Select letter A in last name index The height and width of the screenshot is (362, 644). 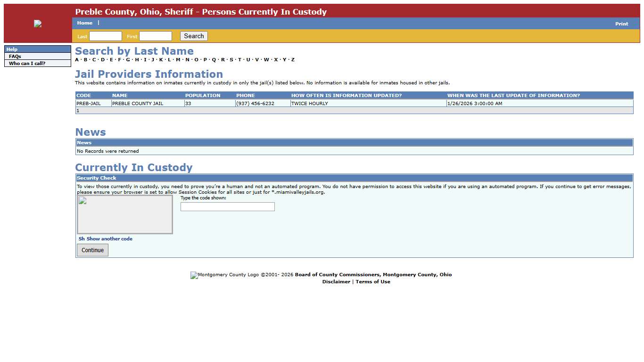click(x=77, y=60)
